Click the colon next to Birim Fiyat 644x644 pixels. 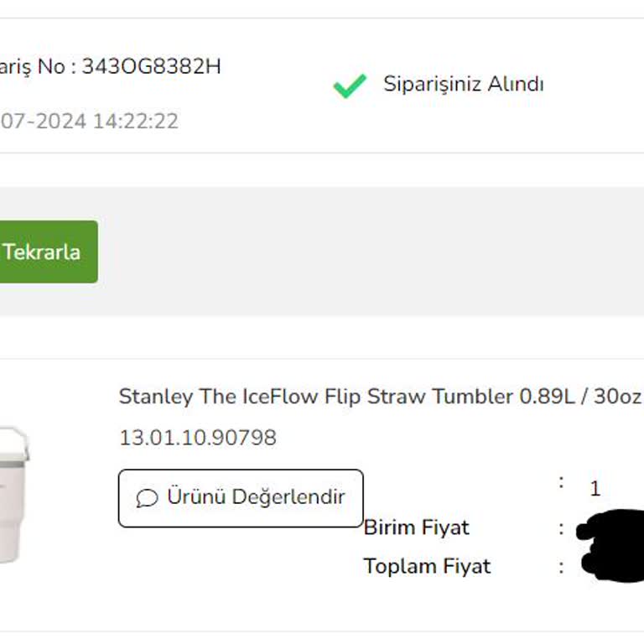561,528
